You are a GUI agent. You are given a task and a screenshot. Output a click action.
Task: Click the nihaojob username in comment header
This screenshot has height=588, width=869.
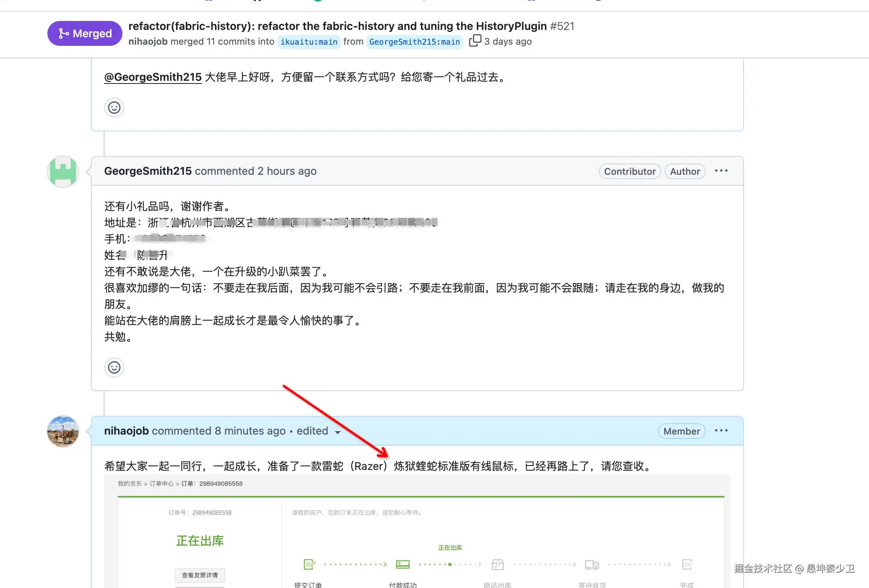tap(126, 431)
